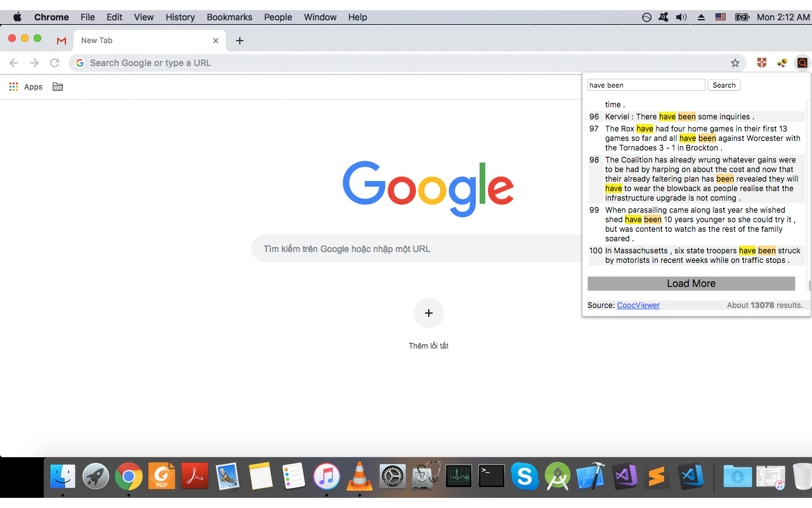Open the File menu
The width and height of the screenshot is (812, 508).
point(88,17)
